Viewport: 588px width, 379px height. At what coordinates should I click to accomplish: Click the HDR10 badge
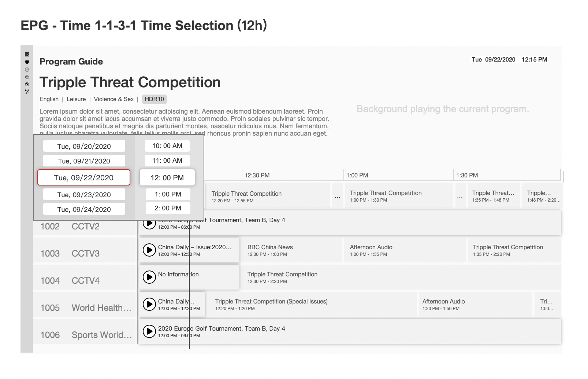154,99
